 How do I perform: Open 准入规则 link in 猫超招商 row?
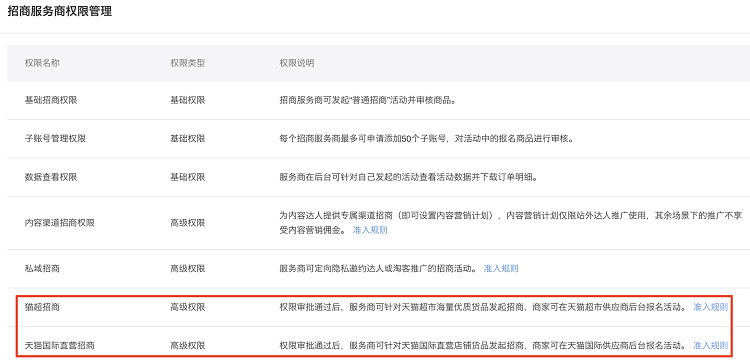coord(710,307)
